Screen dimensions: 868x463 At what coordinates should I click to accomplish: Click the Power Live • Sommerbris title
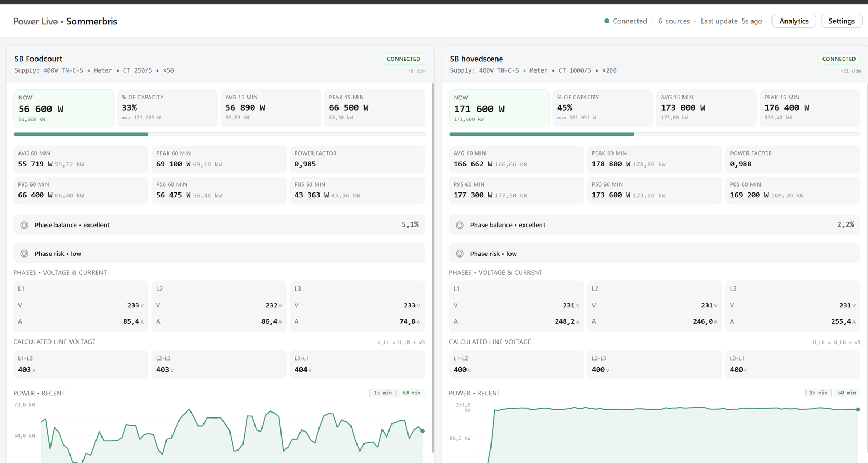pyautogui.click(x=65, y=22)
